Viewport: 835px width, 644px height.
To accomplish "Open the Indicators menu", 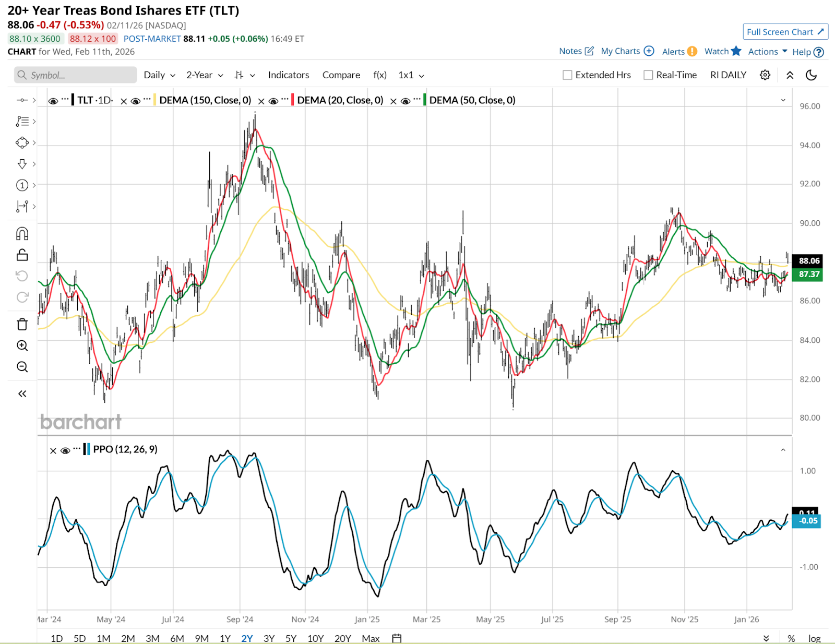I will click(288, 75).
